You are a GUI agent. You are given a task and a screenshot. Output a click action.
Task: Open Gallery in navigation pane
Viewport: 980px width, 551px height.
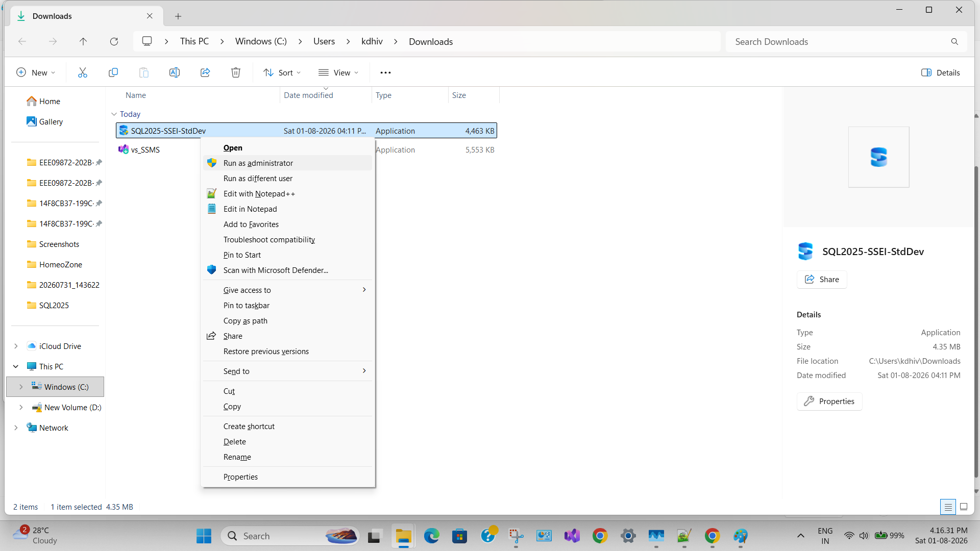point(51,121)
